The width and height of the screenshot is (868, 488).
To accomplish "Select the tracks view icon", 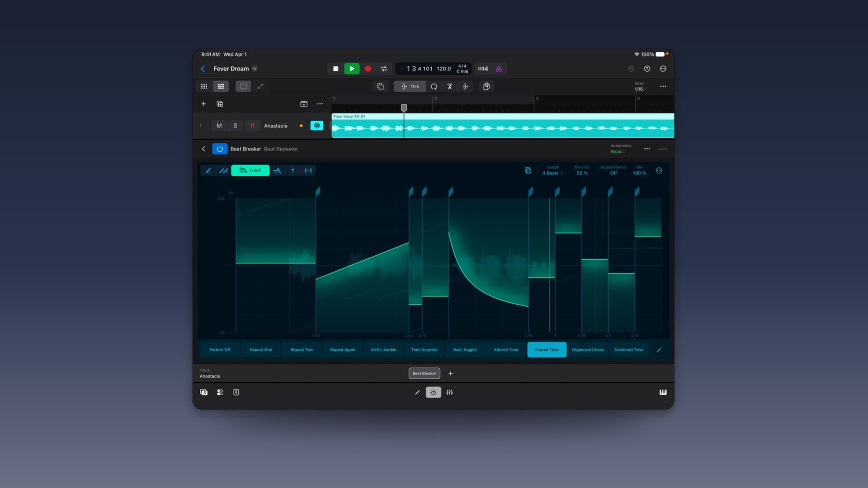I will click(x=221, y=86).
